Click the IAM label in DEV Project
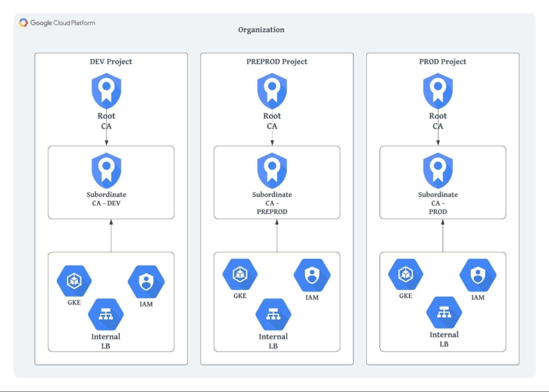Image resolution: width=549 pixels, height=392 pixels. click(x=146, y=304)
